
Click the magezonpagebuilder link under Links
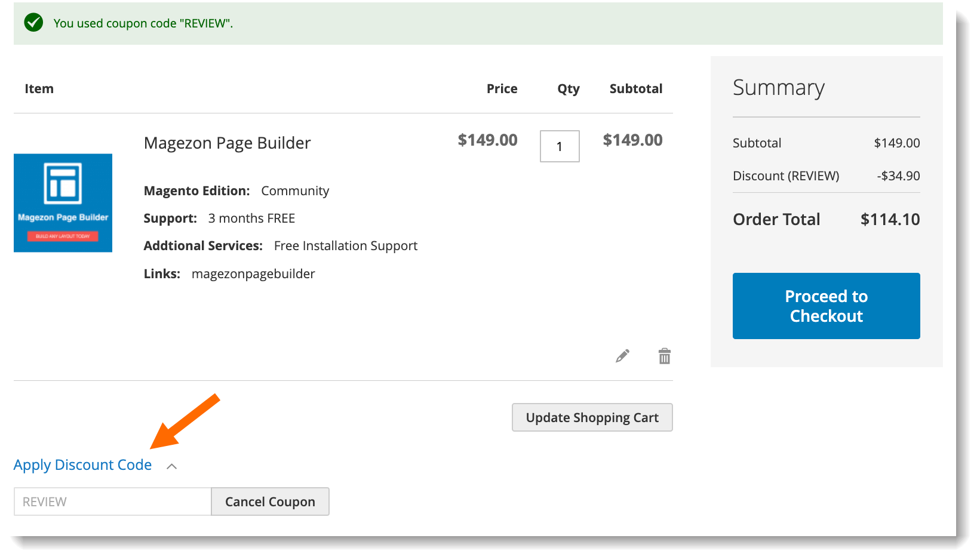(x=253, y=273)
